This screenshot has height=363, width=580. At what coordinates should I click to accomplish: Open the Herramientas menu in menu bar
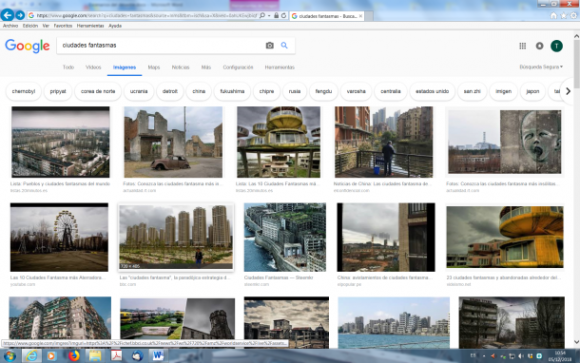click(90, 26)
